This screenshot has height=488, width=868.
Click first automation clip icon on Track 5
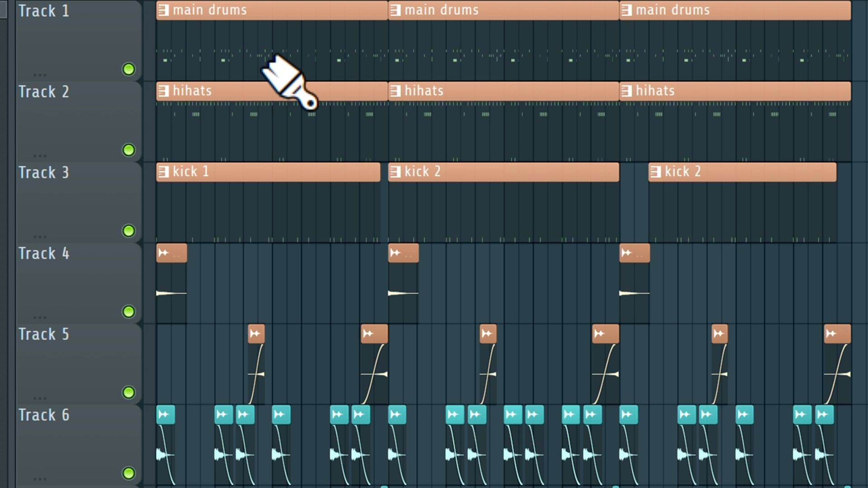pyautogui.click(x=255, y=334)
